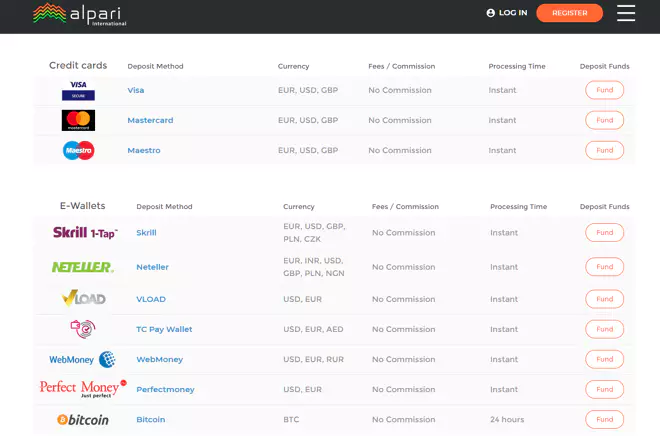Click Fund button in Bitcoin row
Viewport: 660px width, 436px height.
[x=604, y=420]
